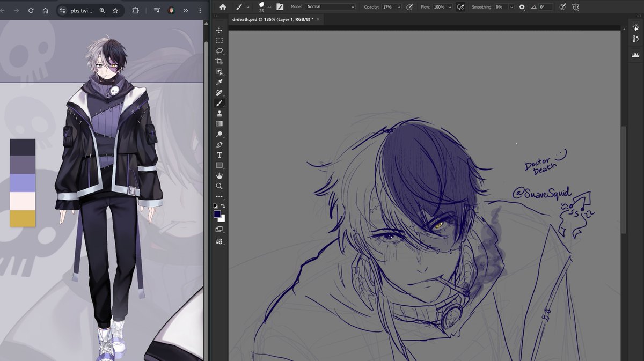Click the brush angle 0° field
Image resolution: width=644 pixels, height=361 pixels.
tap(546, 7)
